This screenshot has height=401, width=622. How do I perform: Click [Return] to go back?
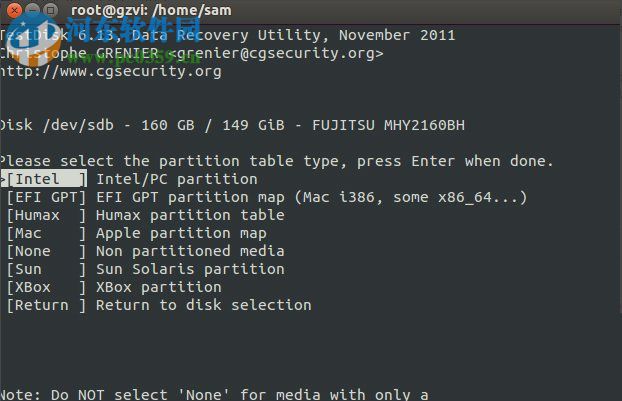click(x=46, y=305)
